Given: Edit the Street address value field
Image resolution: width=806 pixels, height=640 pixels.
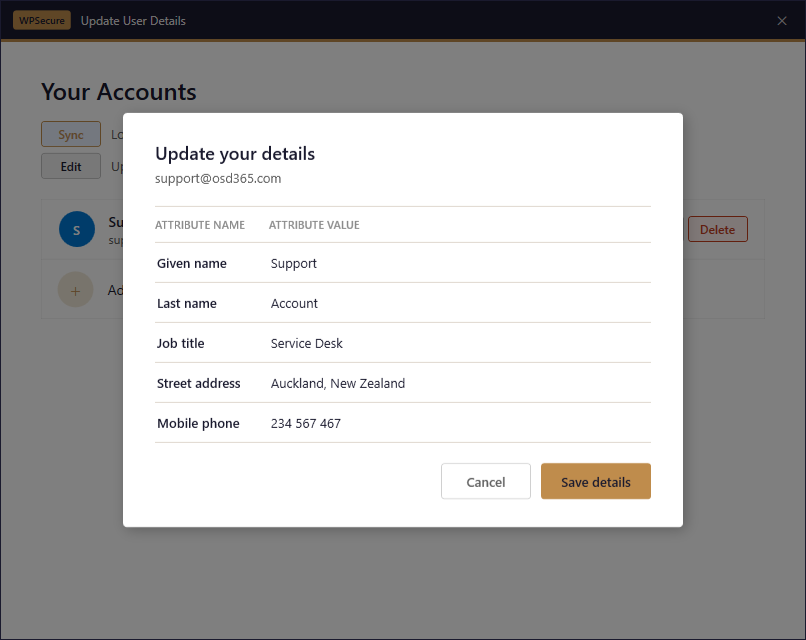Looking at the screenshot, I should coord(338,383).
